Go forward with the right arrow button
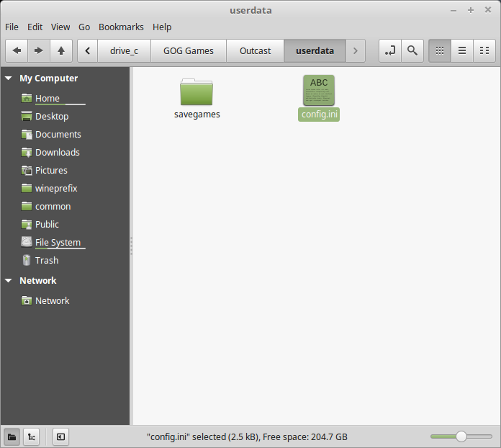501x448 pixels. pyautogui.click(x=39, y=50)
